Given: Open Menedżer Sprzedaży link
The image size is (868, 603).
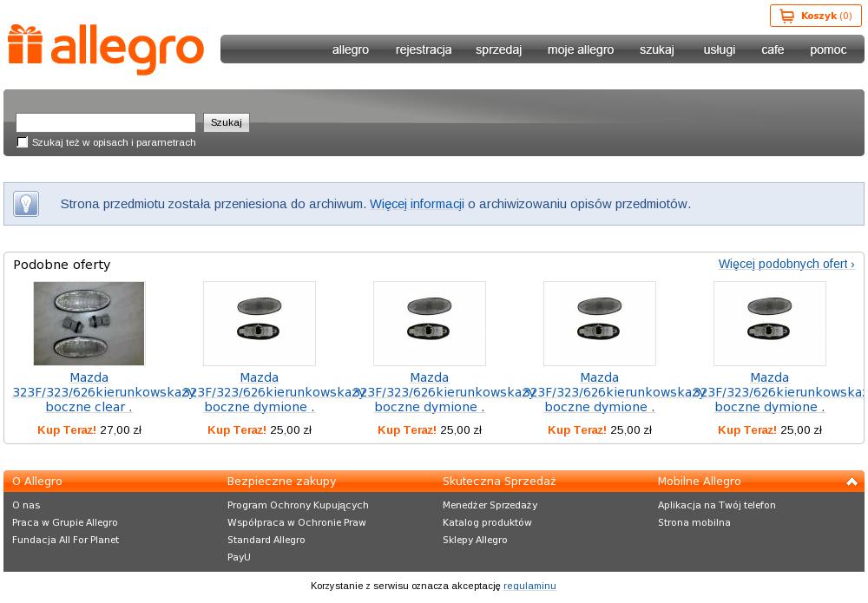Looking at the screenshot, I should [x=490, y=505].
